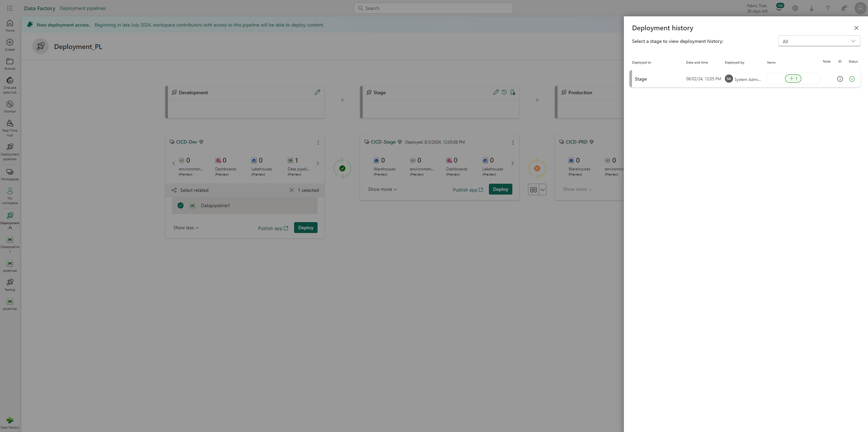Click the success status icon in history row

[x=852, y=79]
